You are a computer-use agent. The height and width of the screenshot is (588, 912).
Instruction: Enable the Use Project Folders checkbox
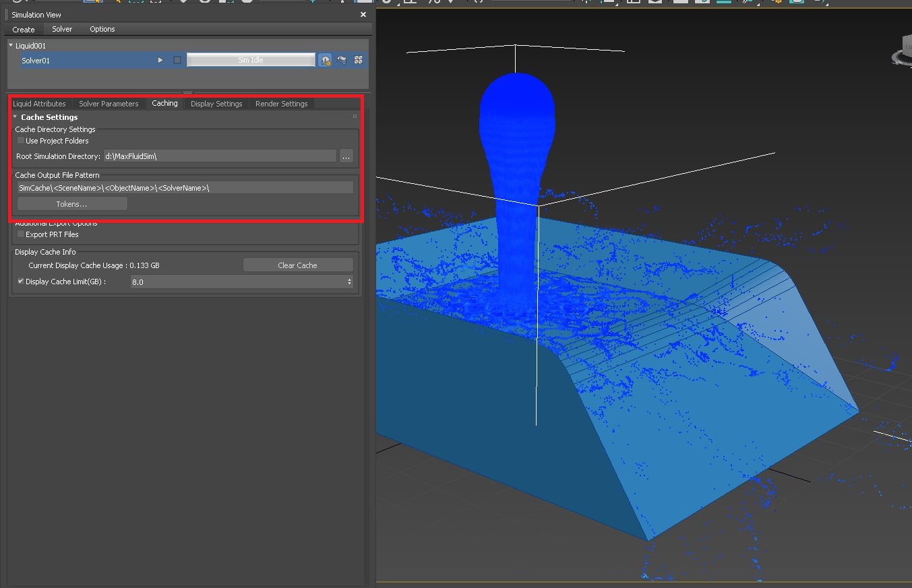tap(20, 140)
